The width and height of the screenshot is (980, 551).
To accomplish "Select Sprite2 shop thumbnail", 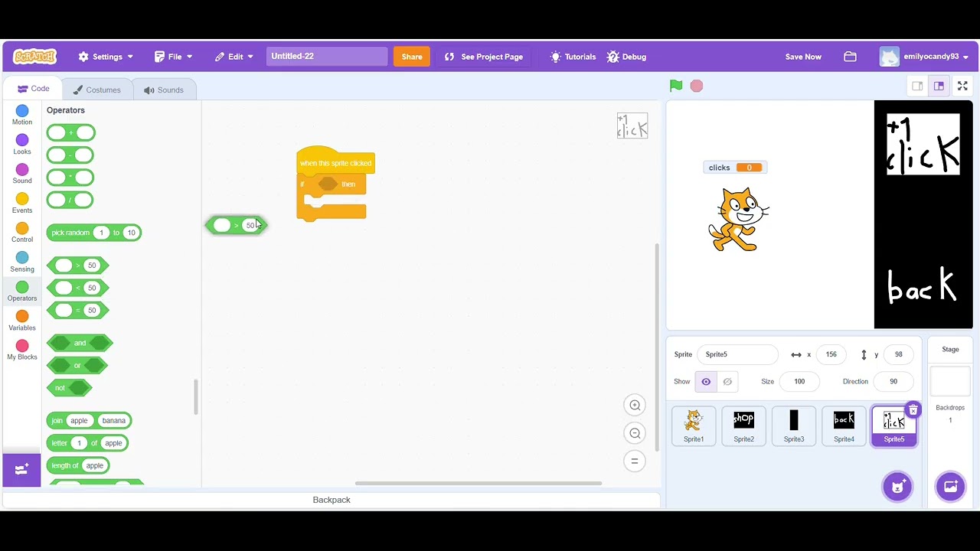I will [743, 425].
